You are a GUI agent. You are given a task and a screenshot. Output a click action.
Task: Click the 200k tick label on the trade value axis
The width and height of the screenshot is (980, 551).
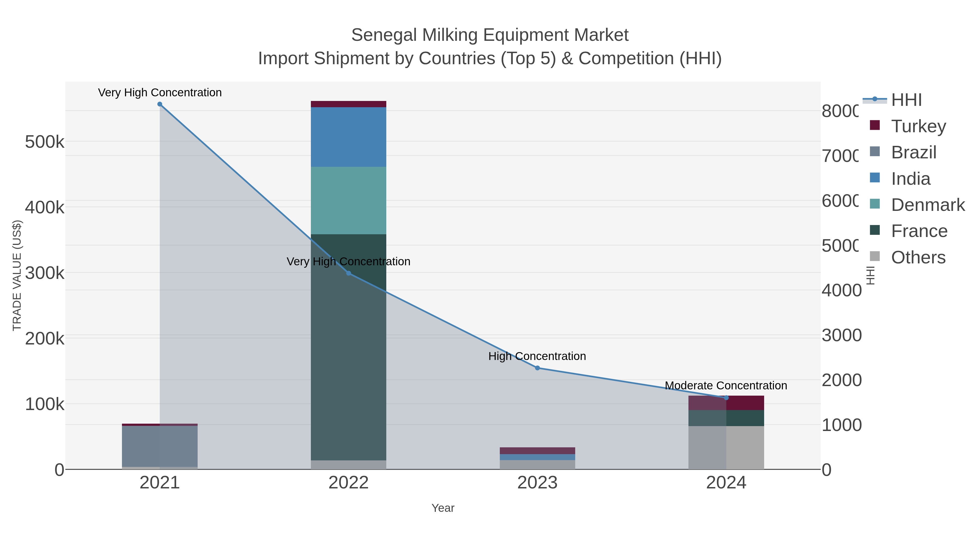(x=45, y=338)
